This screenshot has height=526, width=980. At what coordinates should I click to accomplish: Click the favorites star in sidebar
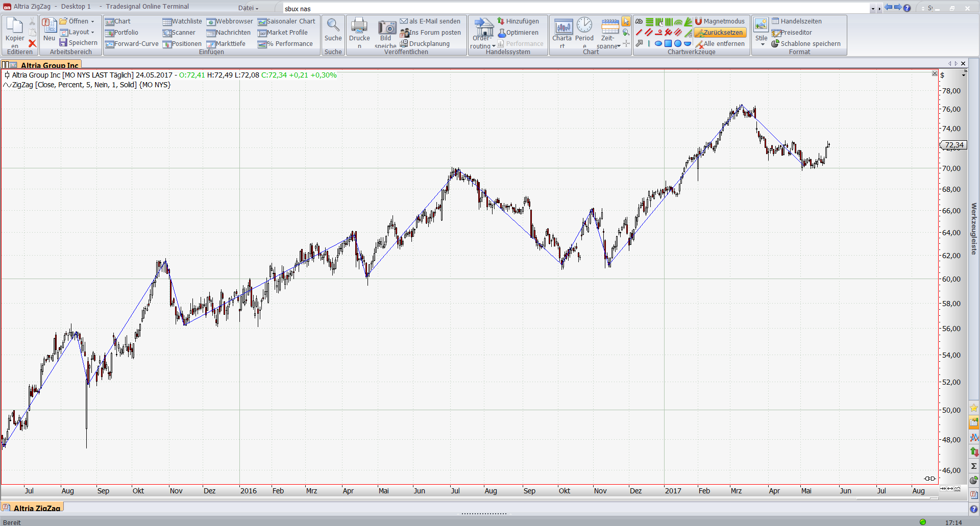click(x=974, y=408)
